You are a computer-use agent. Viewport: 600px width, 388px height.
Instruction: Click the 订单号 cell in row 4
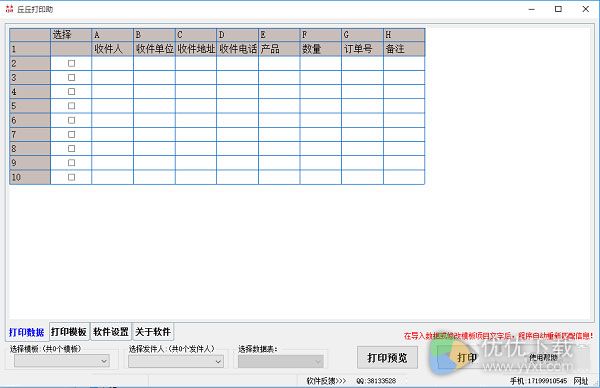point(362,92)
